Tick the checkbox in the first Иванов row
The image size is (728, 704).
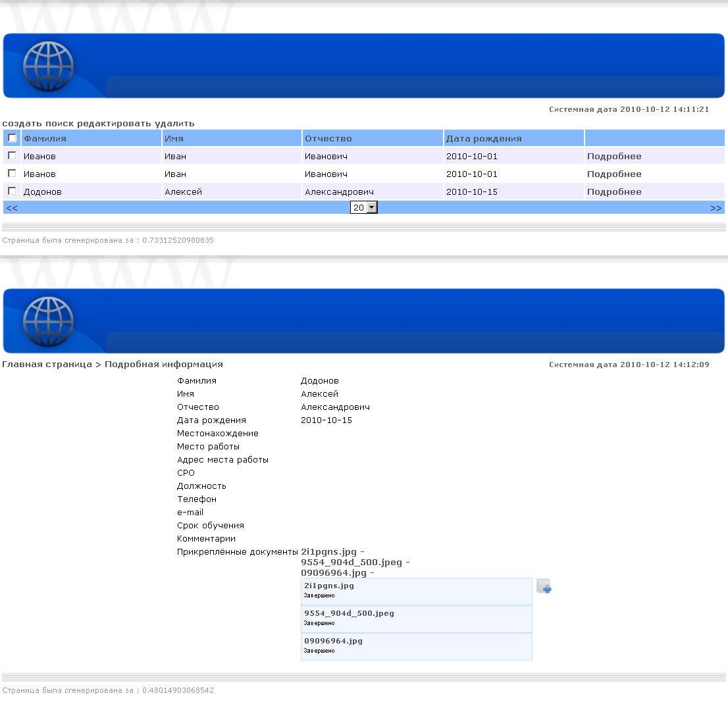(x=12, y=156)
